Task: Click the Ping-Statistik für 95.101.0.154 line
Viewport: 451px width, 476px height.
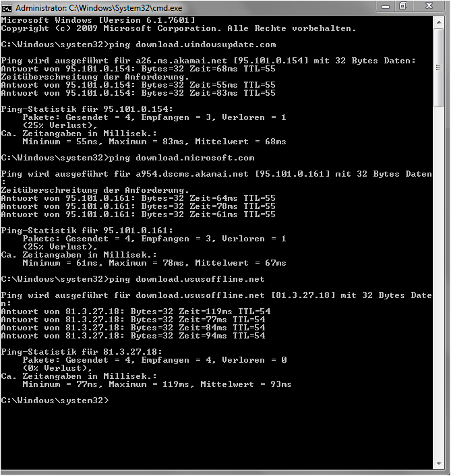Action: pyautogui.click(x=87, y=109)
